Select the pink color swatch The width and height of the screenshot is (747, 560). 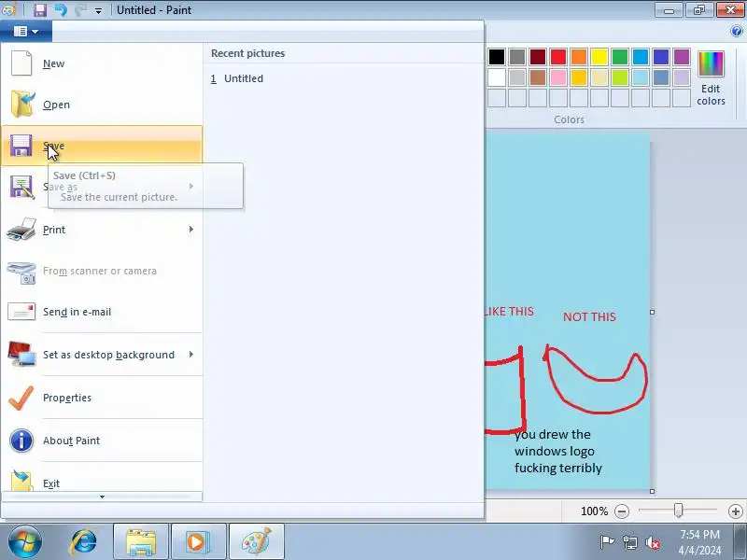point(557,77)
